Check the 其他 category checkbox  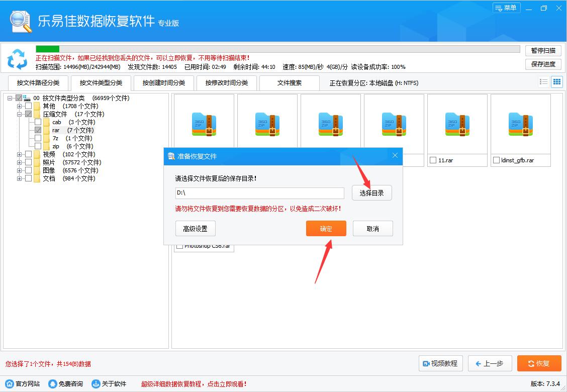(28, 106)
